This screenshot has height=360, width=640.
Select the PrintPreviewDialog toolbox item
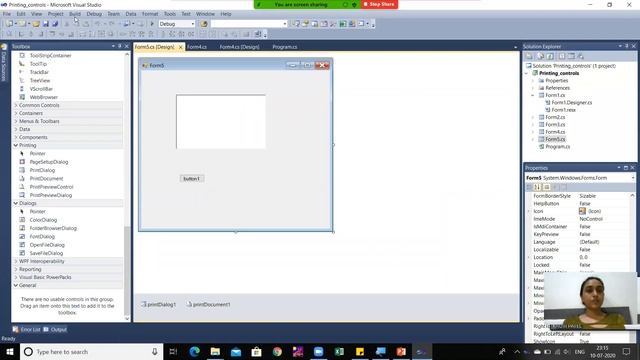51,196
